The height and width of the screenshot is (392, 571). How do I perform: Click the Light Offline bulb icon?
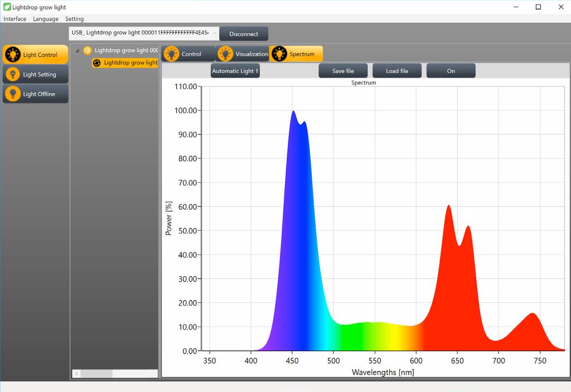coord(13,94)
